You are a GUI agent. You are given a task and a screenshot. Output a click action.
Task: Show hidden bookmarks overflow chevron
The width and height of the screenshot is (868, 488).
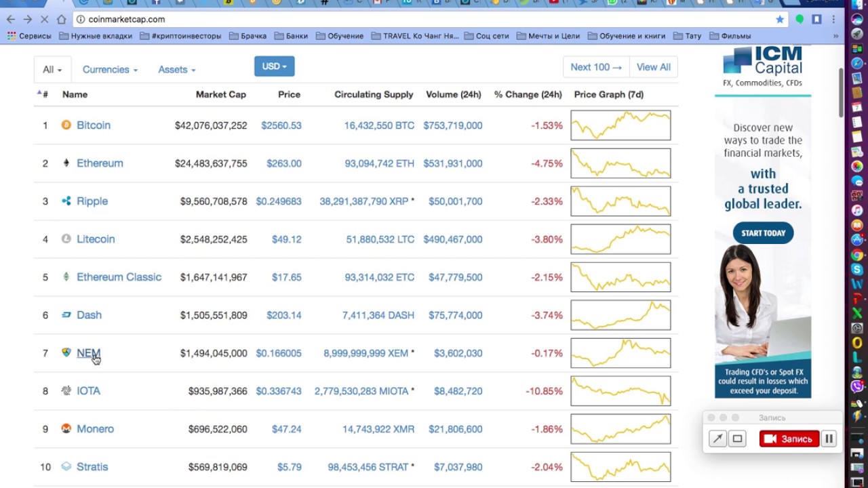835,36
